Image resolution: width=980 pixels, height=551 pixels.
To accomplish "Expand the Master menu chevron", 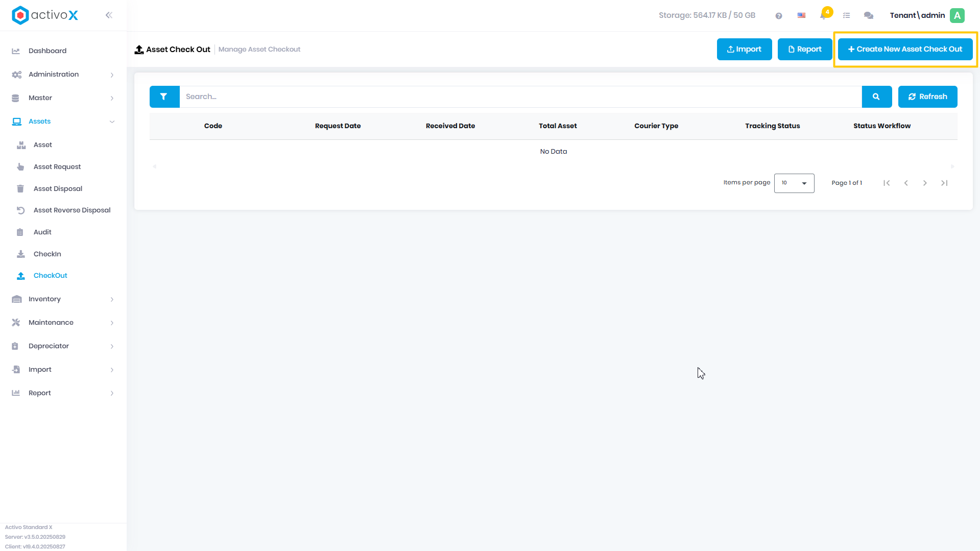I will [112, 99].
